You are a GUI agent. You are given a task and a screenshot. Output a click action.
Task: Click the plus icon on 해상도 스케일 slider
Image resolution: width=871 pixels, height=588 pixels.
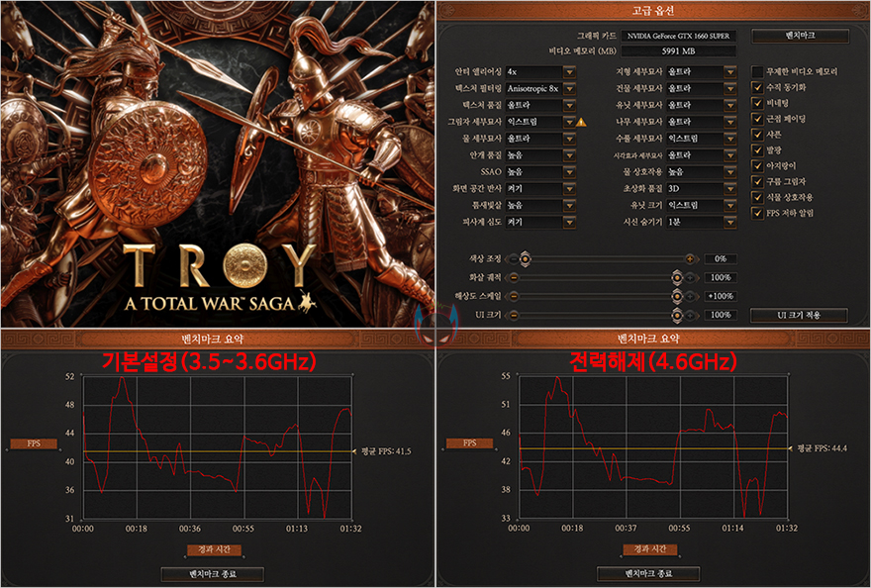[x=690, y=296]
